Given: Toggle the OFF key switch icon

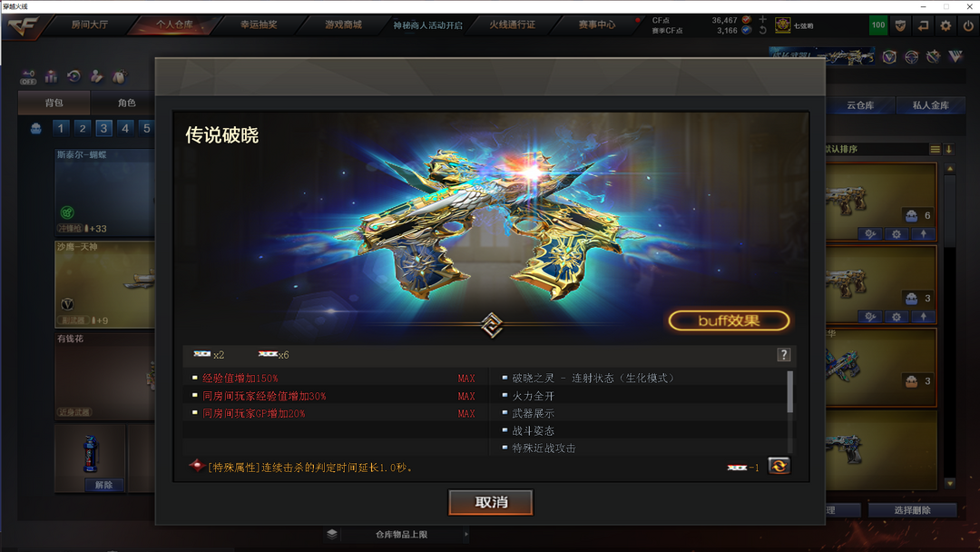Looking at the screenshot, I should pyautogui.click(x=28, y=77).
